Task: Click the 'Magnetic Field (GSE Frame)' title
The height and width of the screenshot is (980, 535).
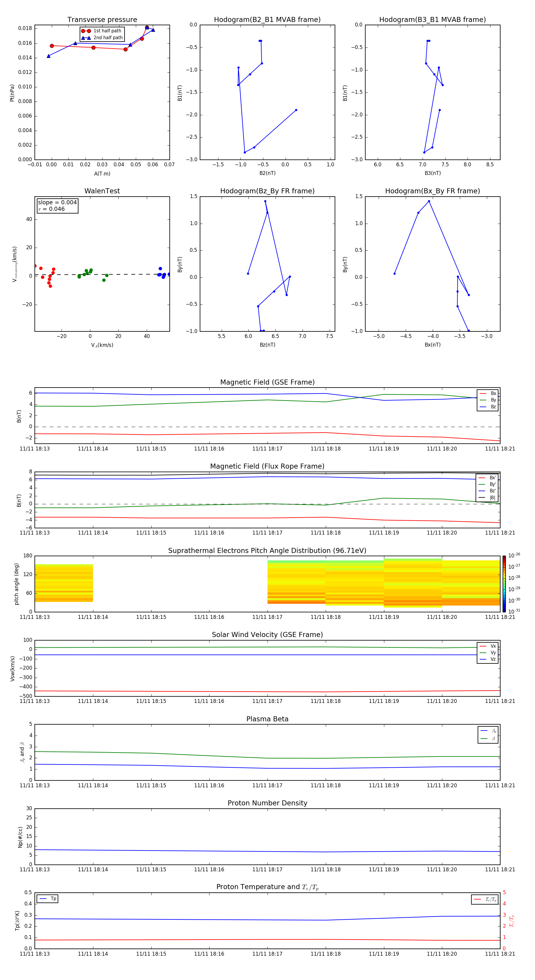Action: click(267, 382)
